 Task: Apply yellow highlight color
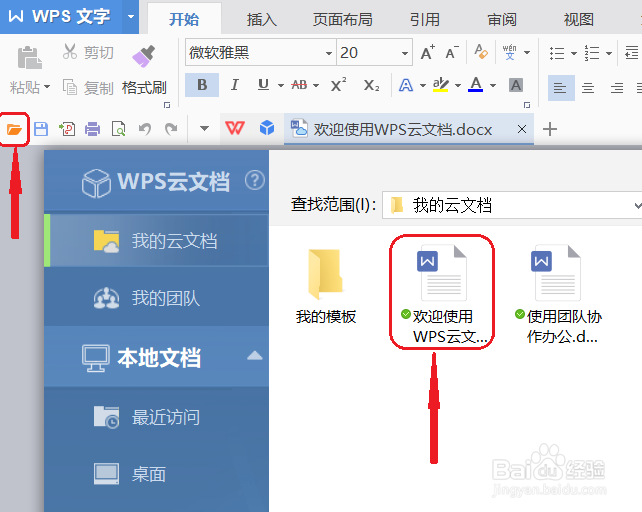tap(441, 85)
